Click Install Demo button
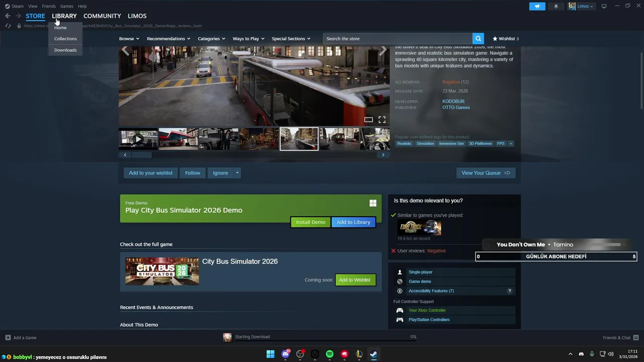Screen dimensions: 644x362 click(x=310, y=222)
